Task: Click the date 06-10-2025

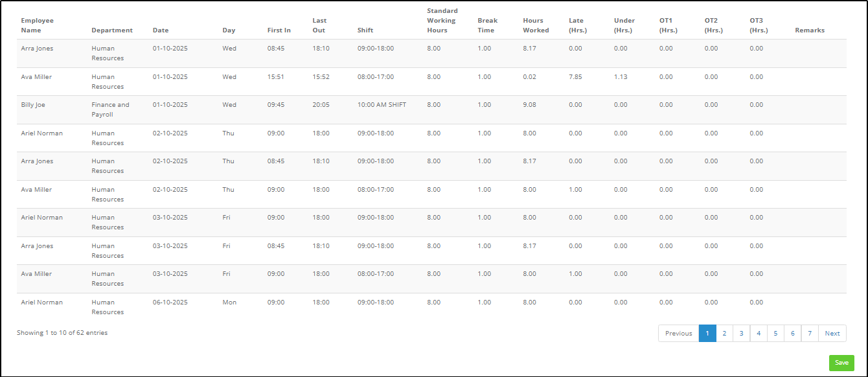Action: point(170,303)
